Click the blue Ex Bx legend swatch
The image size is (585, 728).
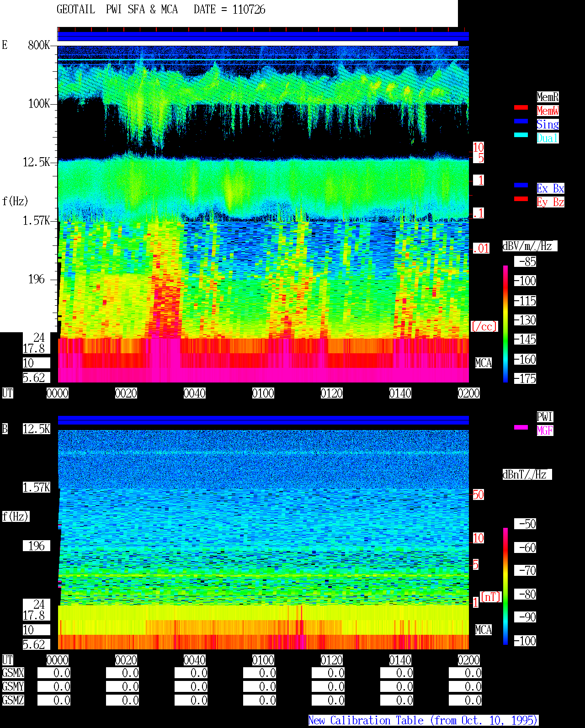(521, 185)
